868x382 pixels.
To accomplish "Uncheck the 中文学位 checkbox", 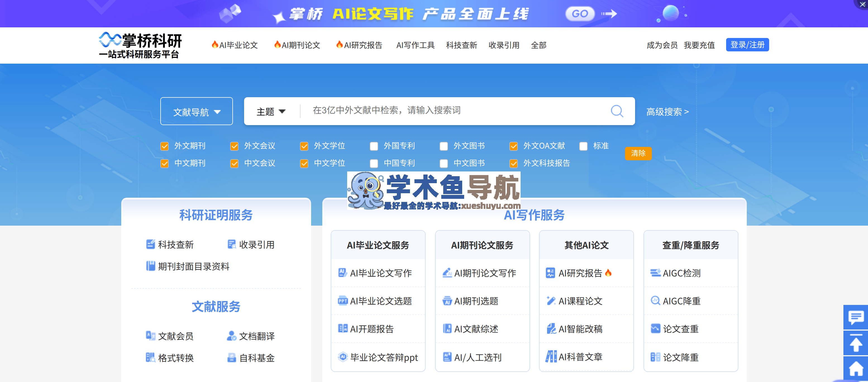I will tap(304, 163).
